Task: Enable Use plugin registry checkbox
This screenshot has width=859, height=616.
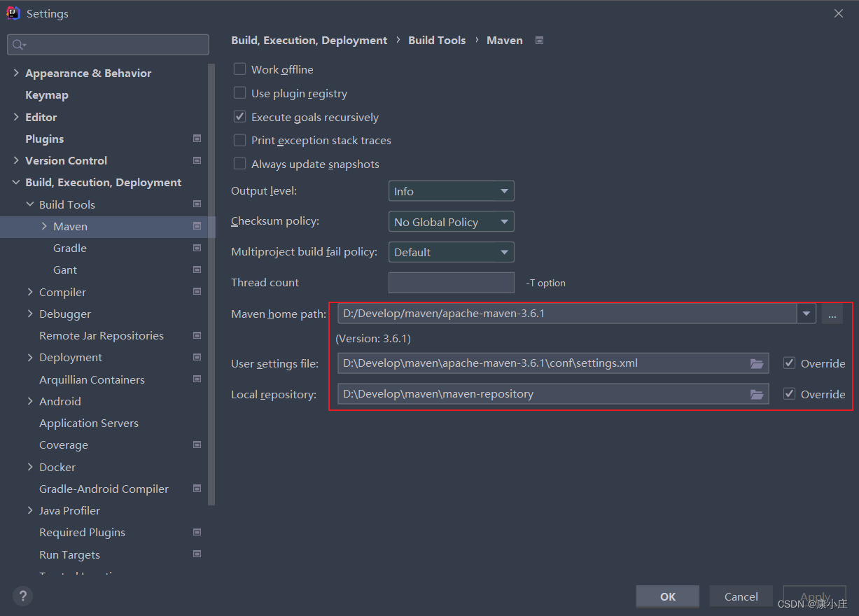Action: coord(240,93)
